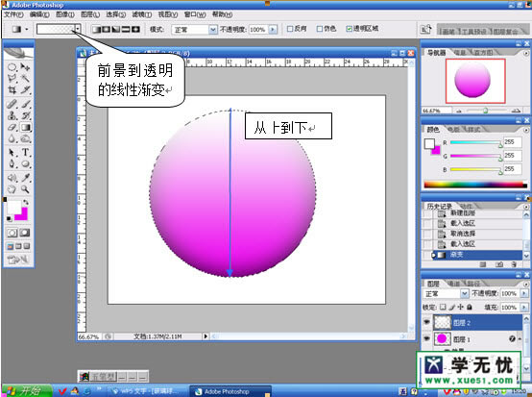532x397 pixels.
Task: Select the Path Selection tool
Action: (x=12, y=152)
